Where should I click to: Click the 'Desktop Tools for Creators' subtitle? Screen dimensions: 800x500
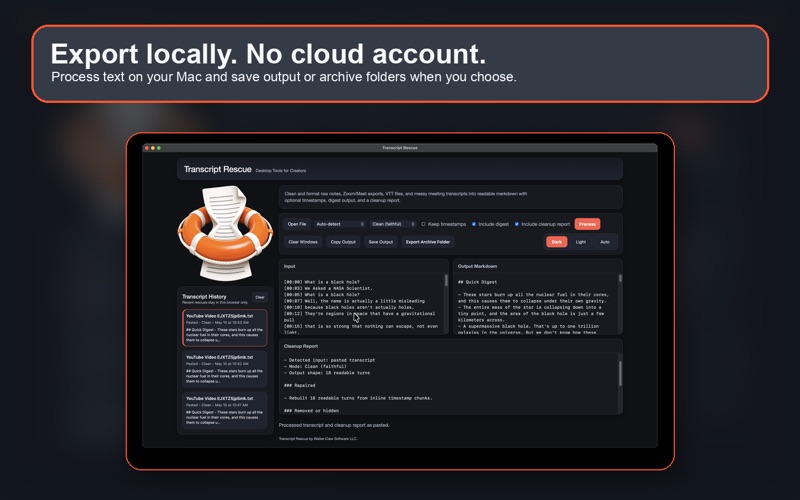(x=281, y=171)
